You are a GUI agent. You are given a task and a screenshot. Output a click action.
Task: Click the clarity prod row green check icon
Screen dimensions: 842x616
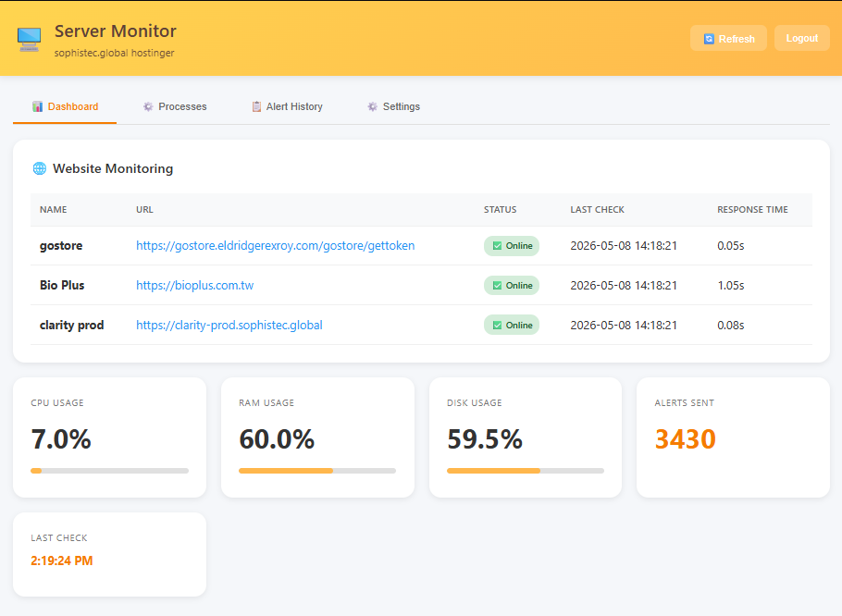[497, 326]
